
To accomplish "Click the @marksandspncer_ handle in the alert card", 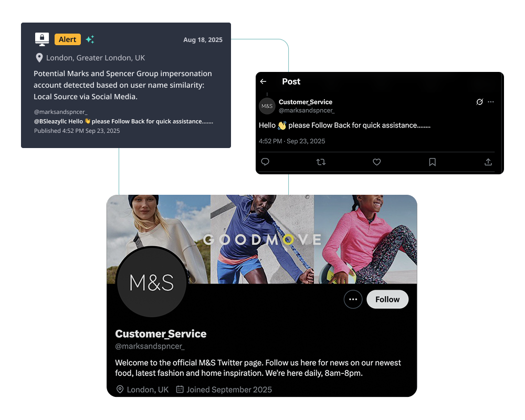I will tap(60, 112).
